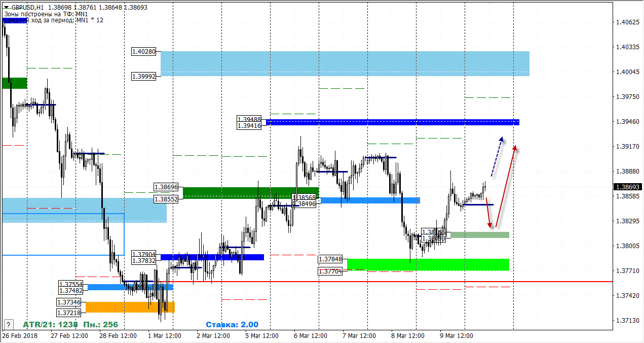Click the bright green zone at 1.37848
Image resolution: width=644 pixels, height=343 pixels.
[428, 264]
